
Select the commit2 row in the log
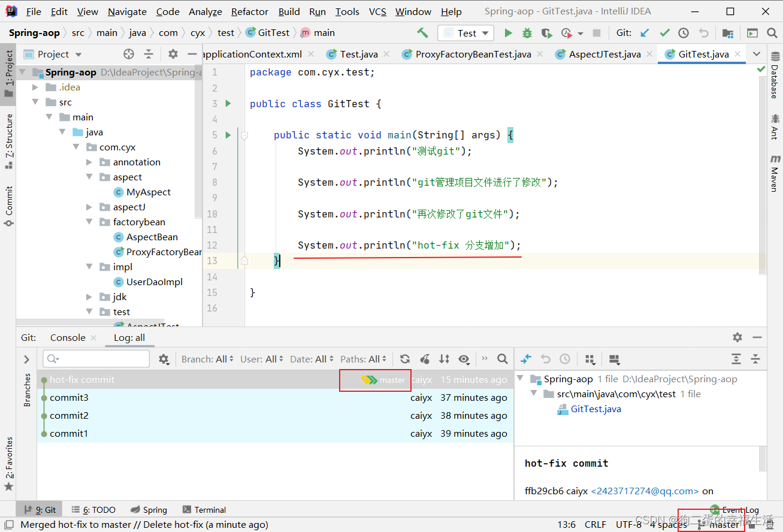click(275, 416)
